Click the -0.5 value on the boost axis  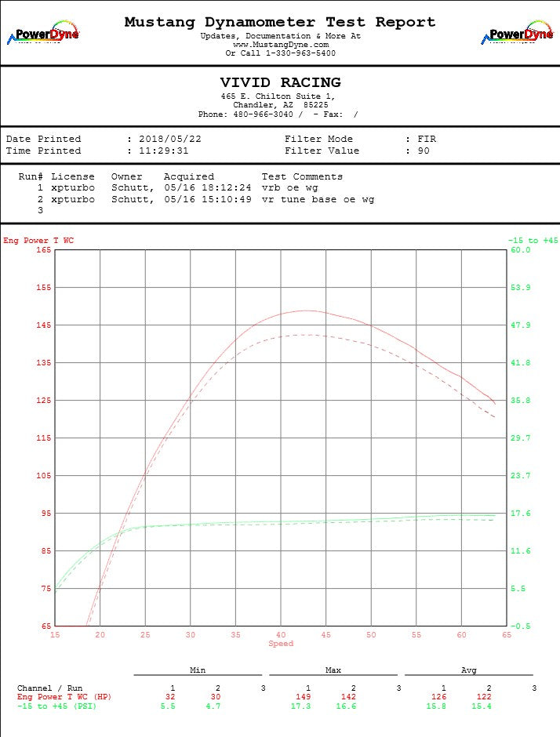pyautogui.click(x=520, y=626)
